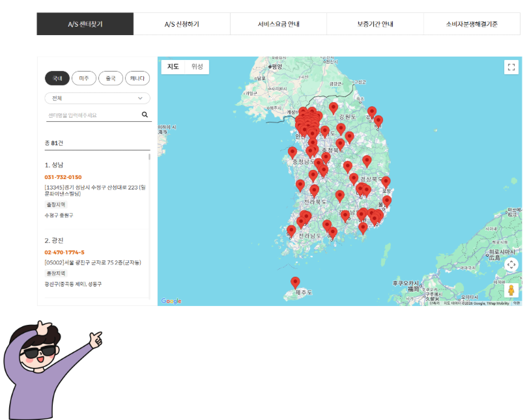Click the 수정구 중원구 service area text
This screenshot has height=420, width=527.
(59, 216)
